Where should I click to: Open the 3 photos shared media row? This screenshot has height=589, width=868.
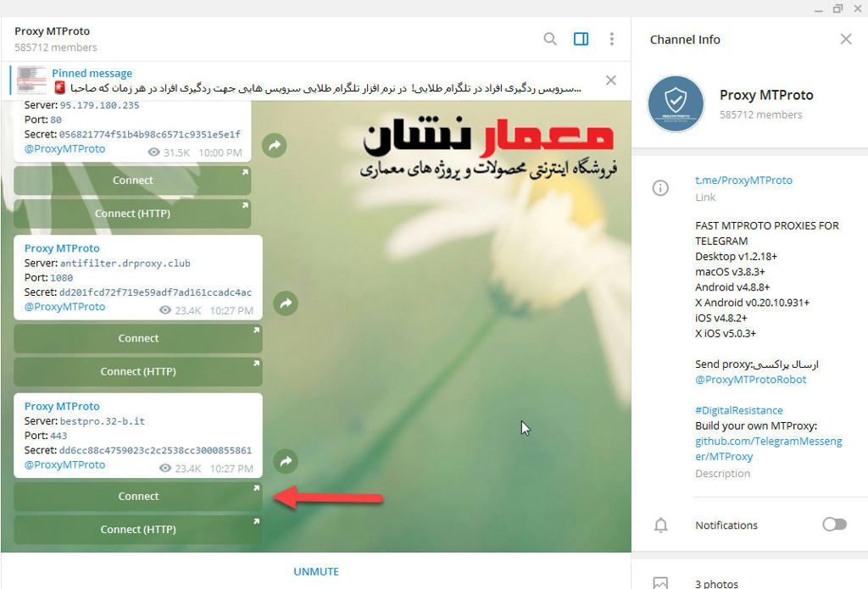(749, 583)
